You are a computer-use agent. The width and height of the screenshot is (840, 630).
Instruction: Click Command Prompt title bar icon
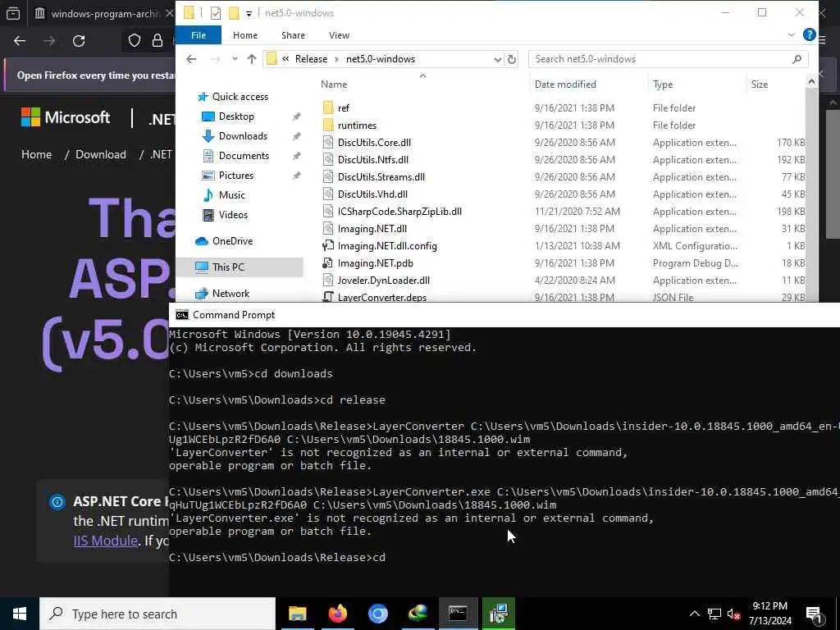182,315
